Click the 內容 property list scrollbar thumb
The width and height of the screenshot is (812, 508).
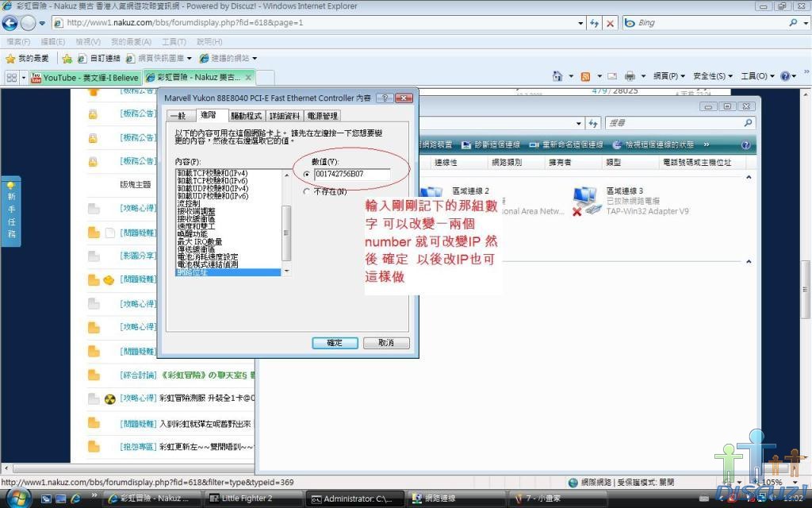click(285, 233)
